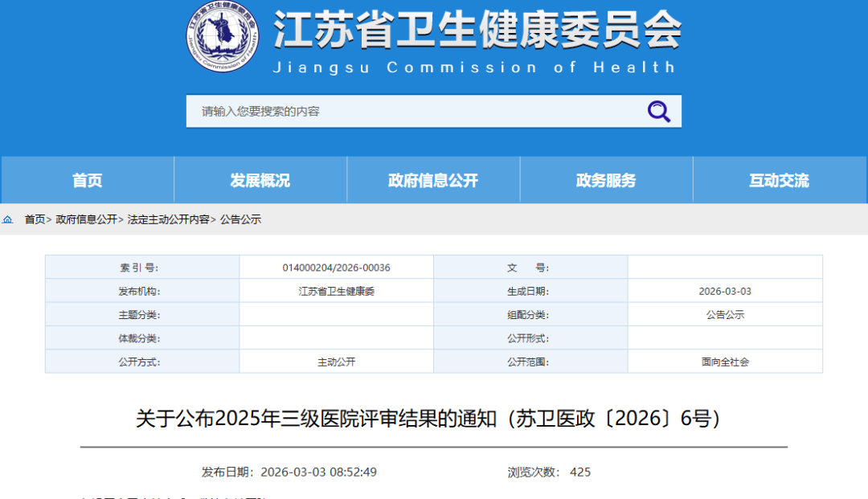Open the 首页 main navigation tab

pos(88,181)
